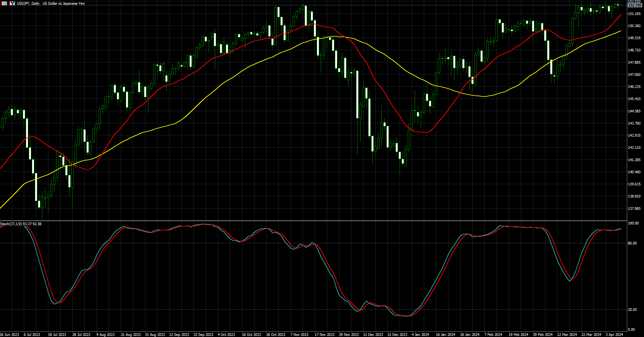Screen dimensions: 644x337
Task: Click the 146.235 price scale label
Action: point(634,87)
